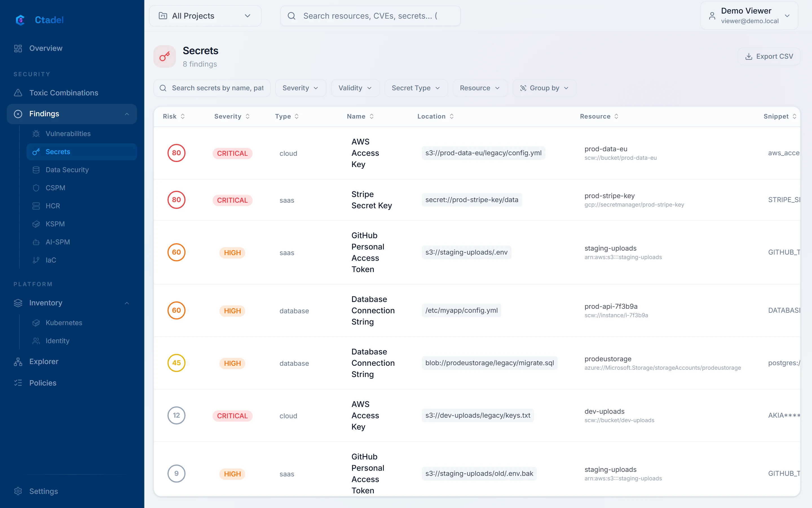Screen dimensions: 812x508
Task: Open Explorer network icon
Action: click(18, 362)
